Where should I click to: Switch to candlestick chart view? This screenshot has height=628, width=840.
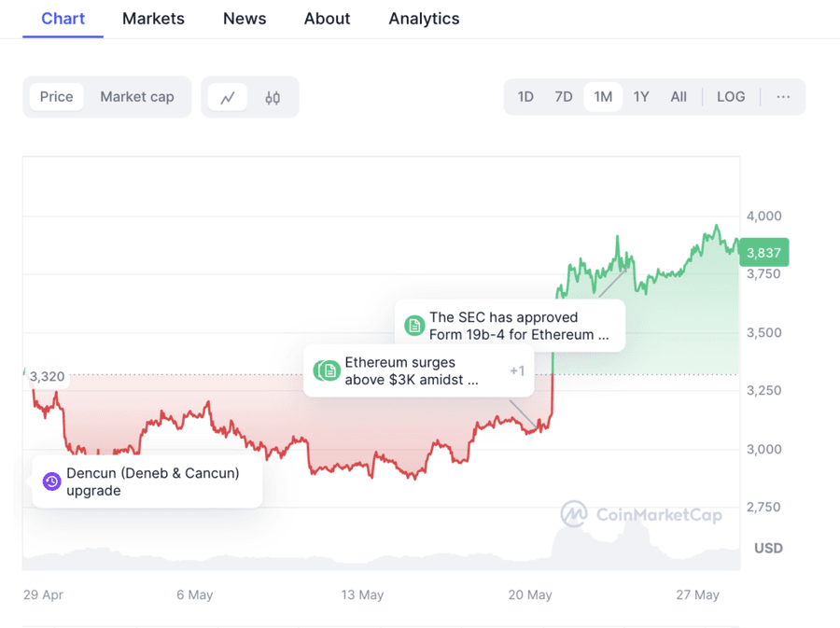[273, 96]
